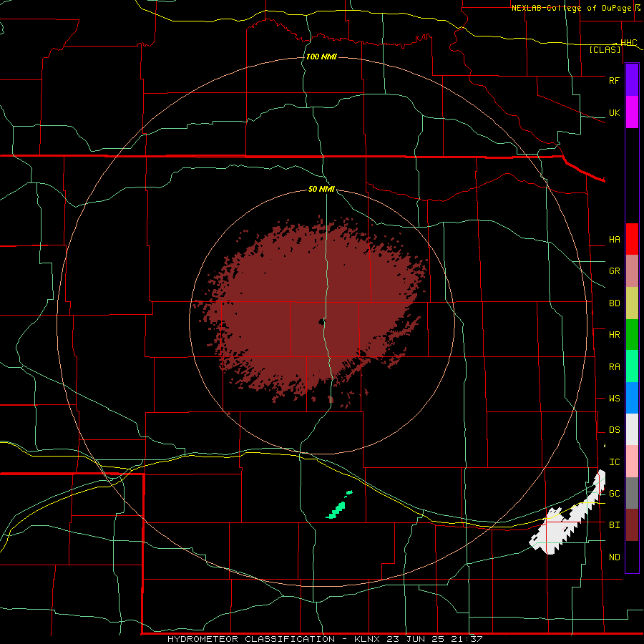644x644 pixels.
Task: Click the HR green legend swatch
Action: coord(632,335)
